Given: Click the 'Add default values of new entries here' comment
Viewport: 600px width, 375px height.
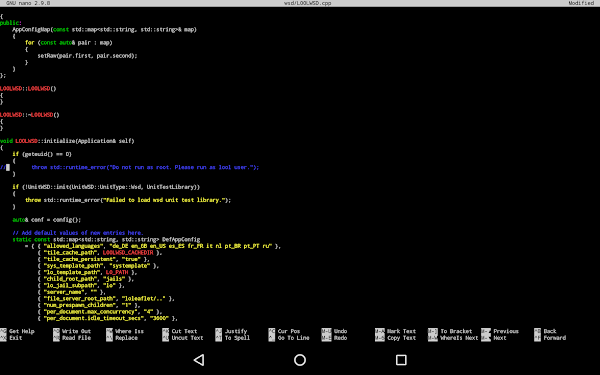Looking at the screenshot, I should [78, 233].
